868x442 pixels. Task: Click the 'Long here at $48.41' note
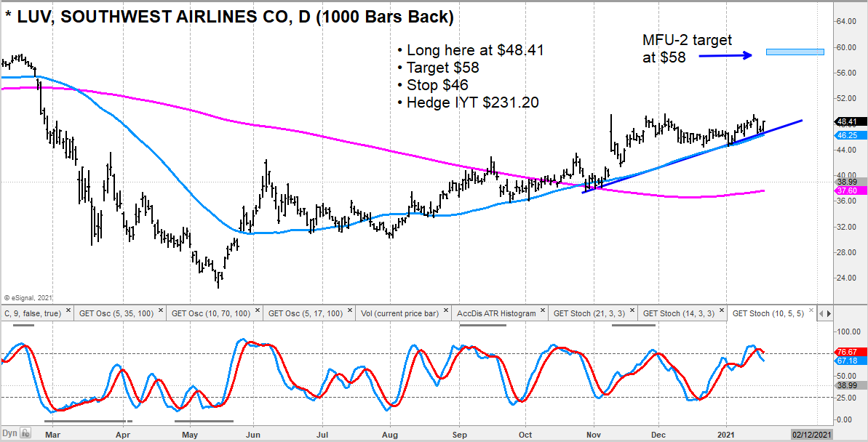click(471, 50)
